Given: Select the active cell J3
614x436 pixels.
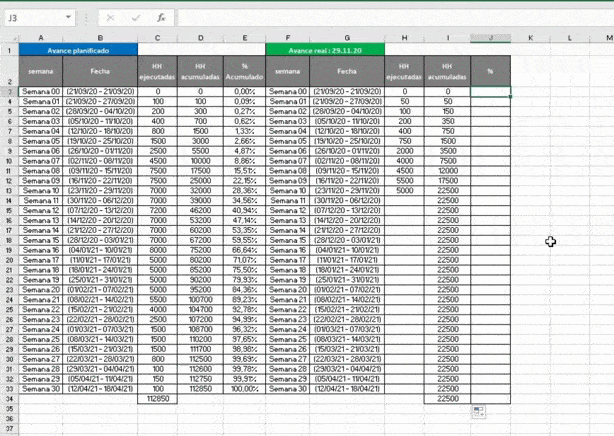Looking at the screenshot, I should (491, 92).
